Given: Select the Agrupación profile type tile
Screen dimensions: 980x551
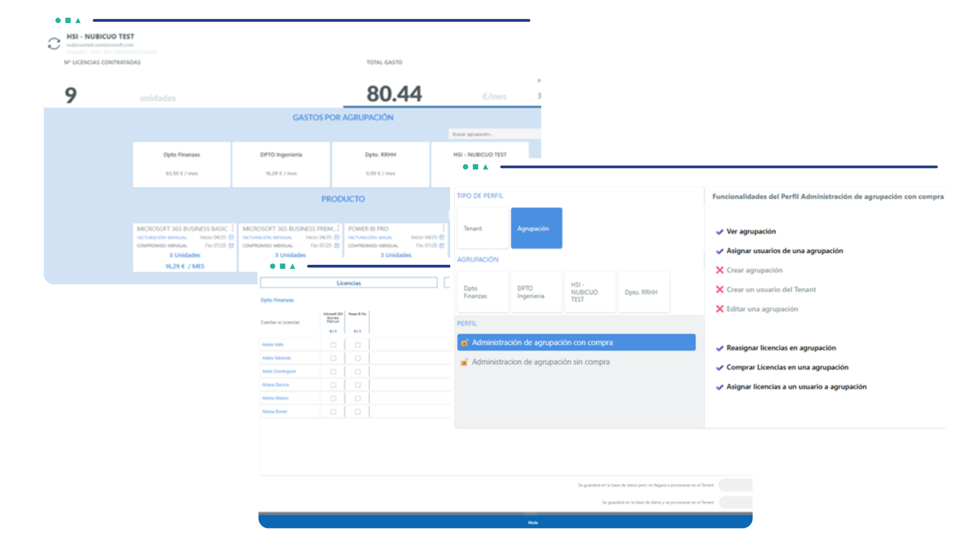Looking at the screenshot, I should tap(536, 228).
